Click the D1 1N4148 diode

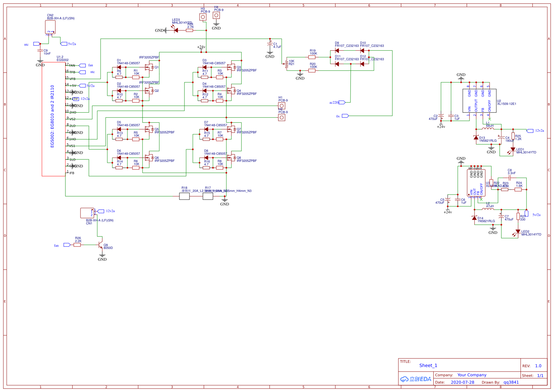tap(119, 67)
